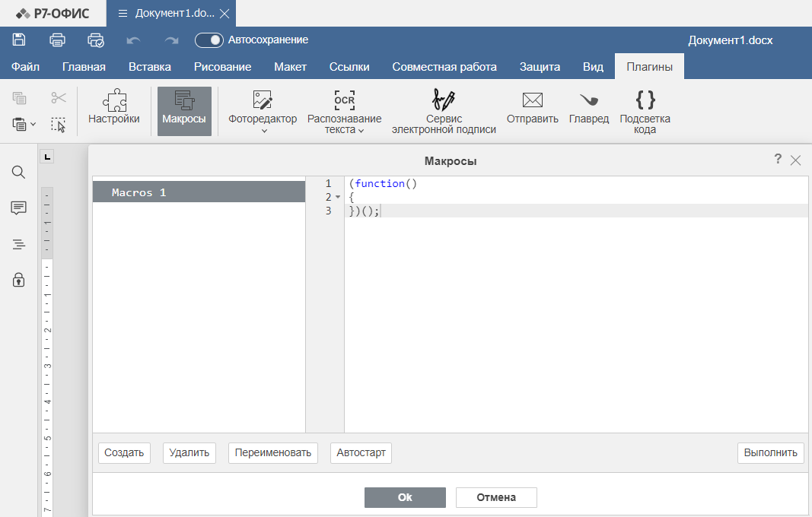Expand the Фоторедактор dropdown chevron

263,131
